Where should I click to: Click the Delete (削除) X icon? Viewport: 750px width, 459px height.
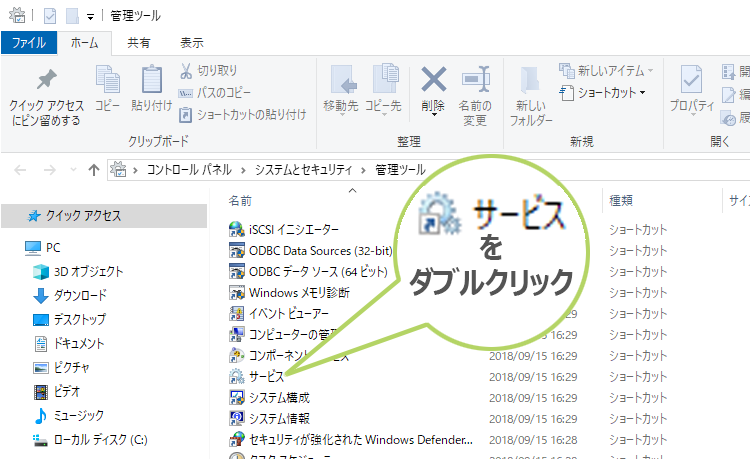coord(433,79)
